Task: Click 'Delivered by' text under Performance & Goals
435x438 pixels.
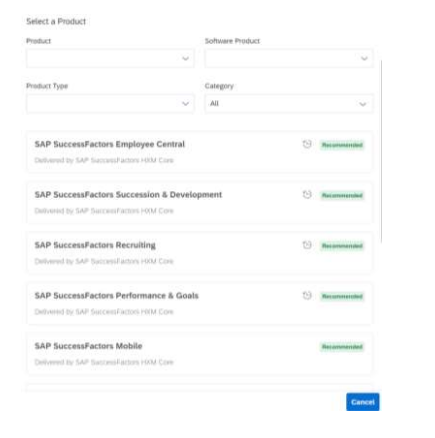Action: point(104,312)
